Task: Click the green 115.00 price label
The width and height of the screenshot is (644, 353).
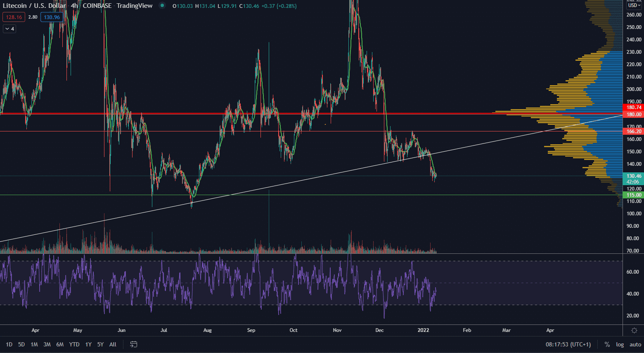Action: coord(634,195)
